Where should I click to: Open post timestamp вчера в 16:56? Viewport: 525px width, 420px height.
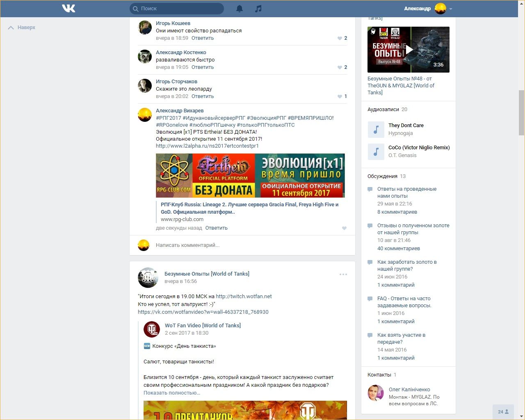point(180,281)
